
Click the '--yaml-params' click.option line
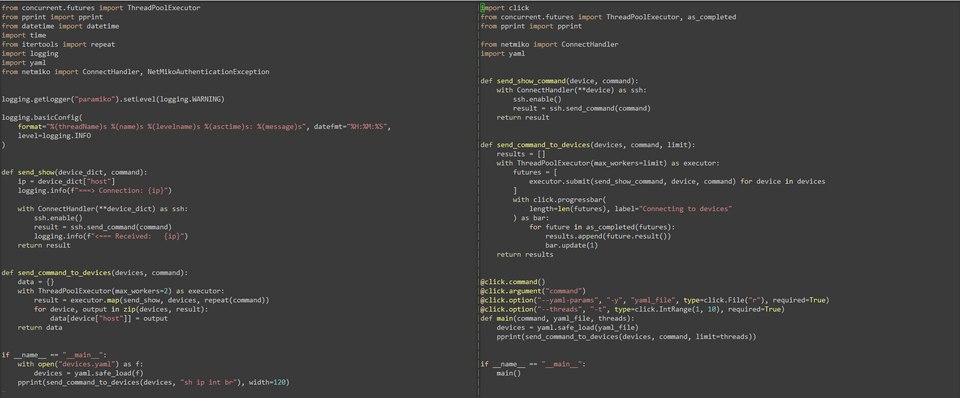click(654, 301)
